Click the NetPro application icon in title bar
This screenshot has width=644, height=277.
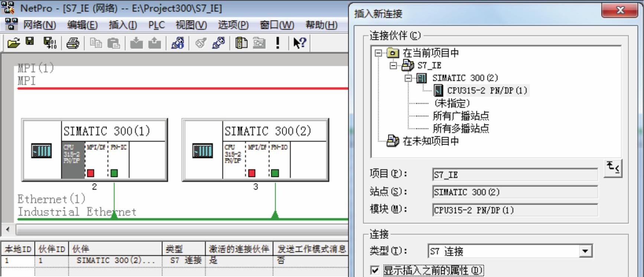coord(8,7)
